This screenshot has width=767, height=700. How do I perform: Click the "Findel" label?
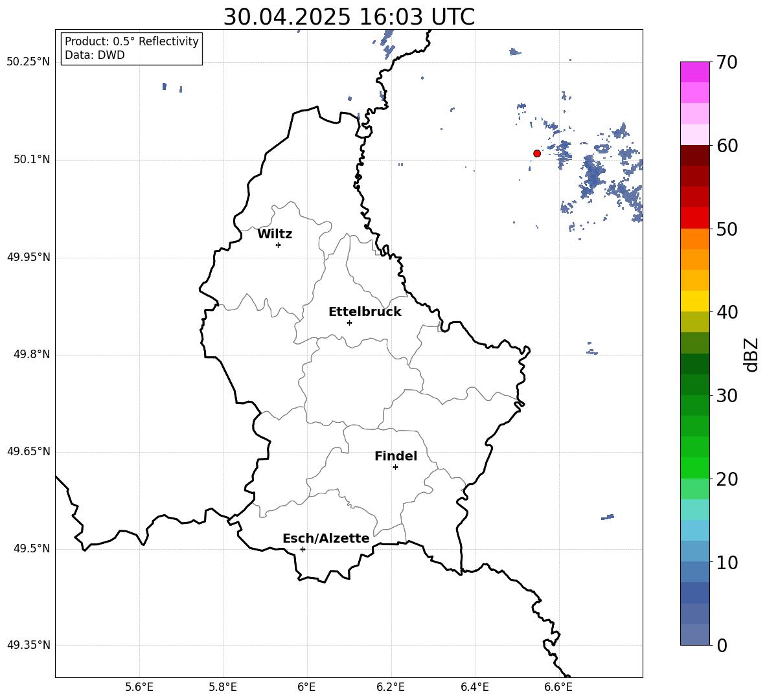[x=396, y=456]
